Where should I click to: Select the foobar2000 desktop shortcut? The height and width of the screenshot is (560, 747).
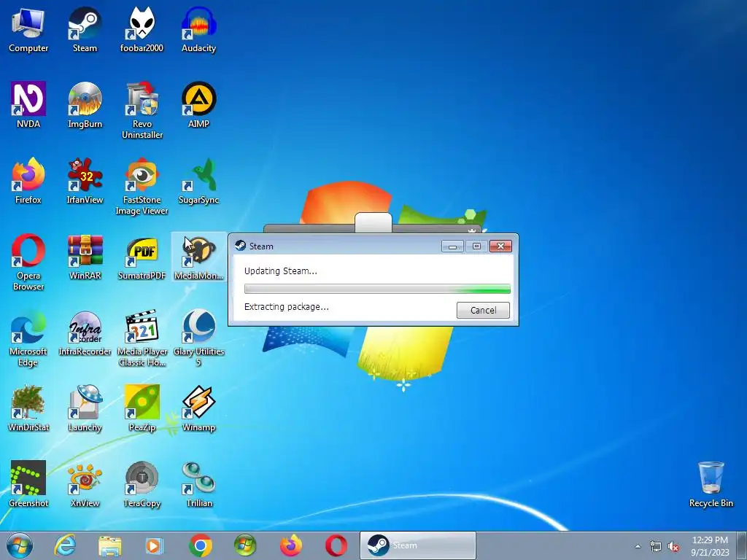[x=142, y=30]
